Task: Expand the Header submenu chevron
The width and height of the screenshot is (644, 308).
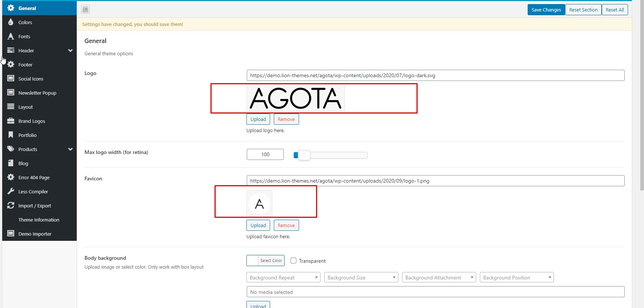Action: tap(70, 50)
